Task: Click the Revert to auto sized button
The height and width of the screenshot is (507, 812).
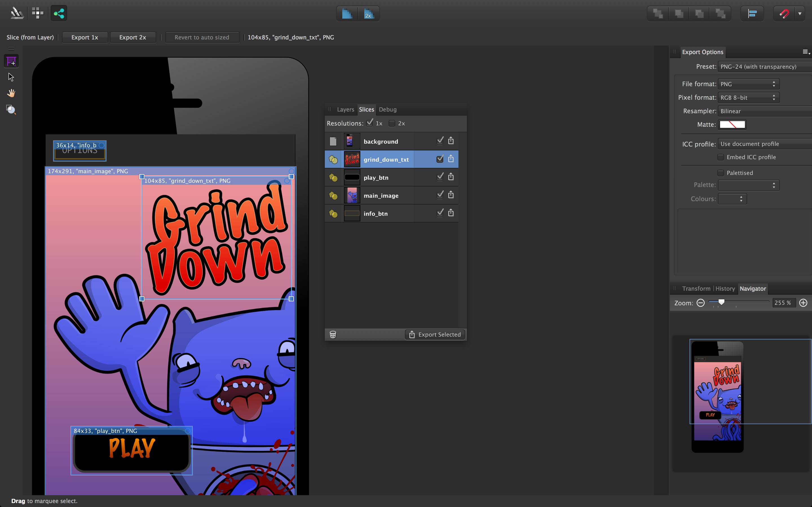Action: (202, 37)
